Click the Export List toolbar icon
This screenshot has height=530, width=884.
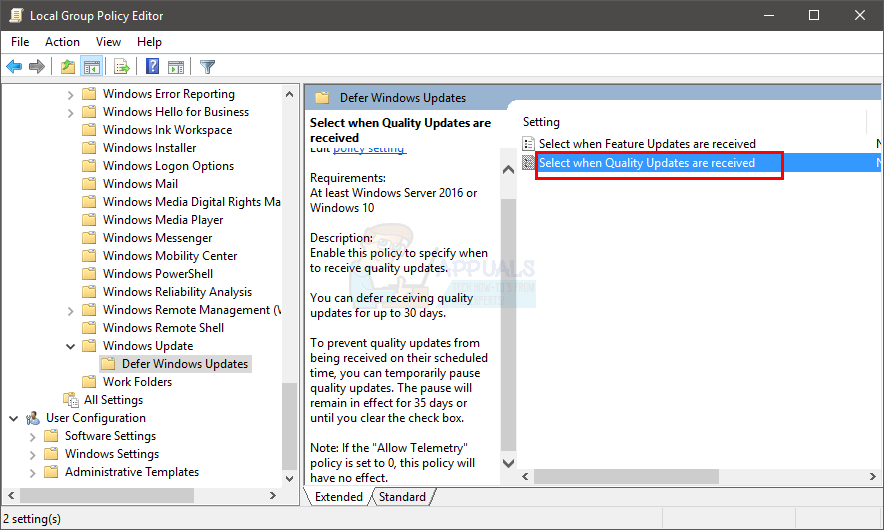(x=122, y=67)
